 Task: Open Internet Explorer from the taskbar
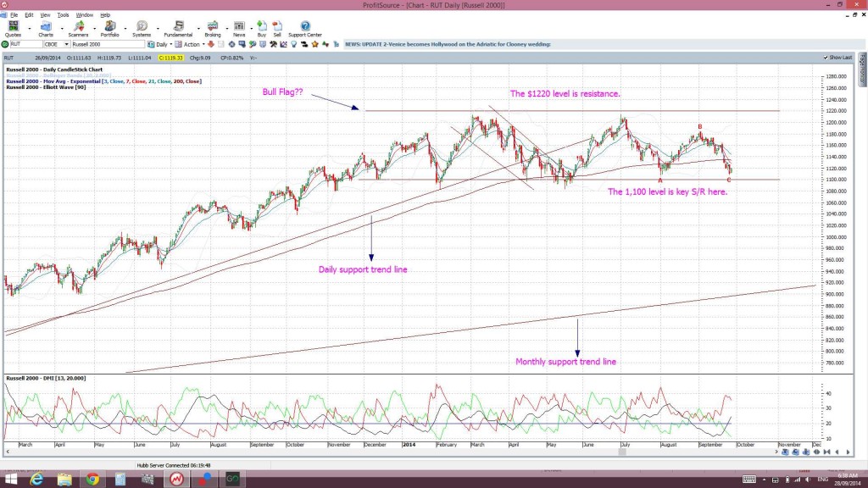click(36, 480)
